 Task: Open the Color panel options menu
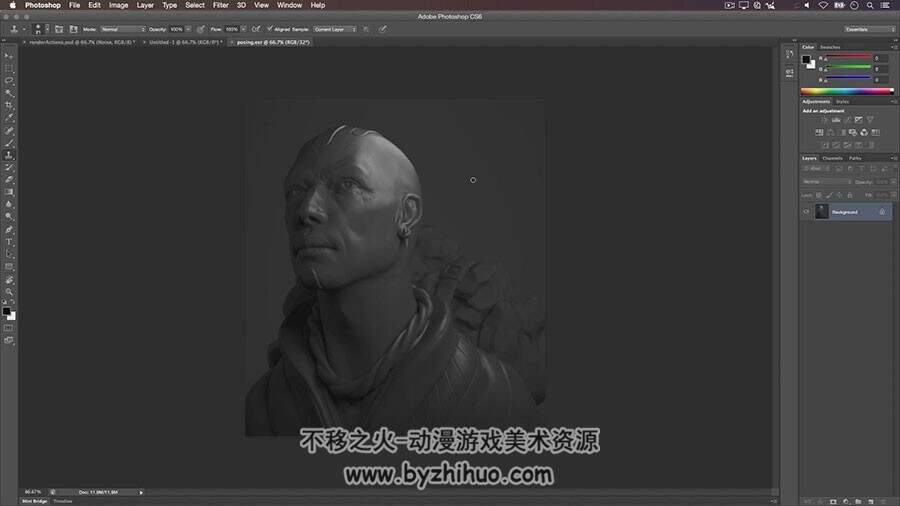pyautogui.click(x=893, y=47)
